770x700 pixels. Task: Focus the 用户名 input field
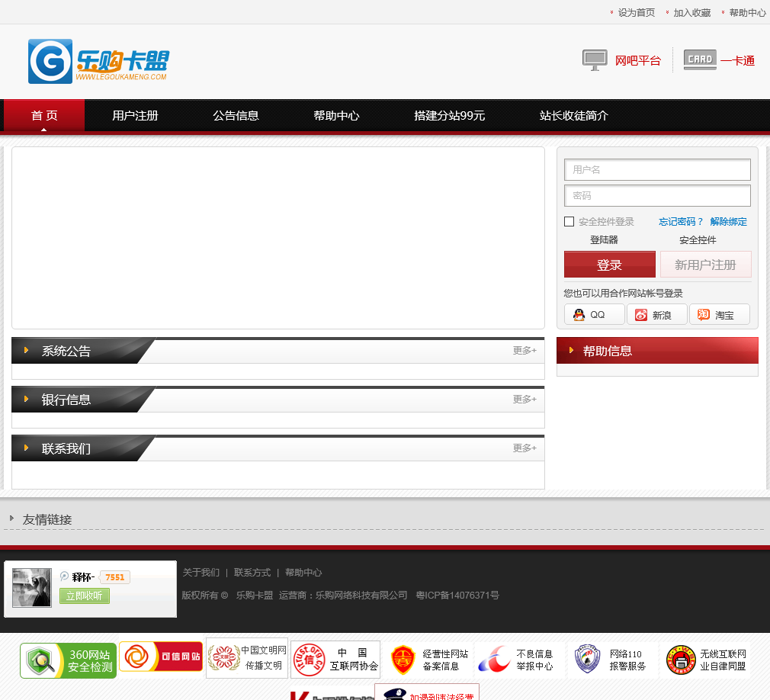(657, 169)
